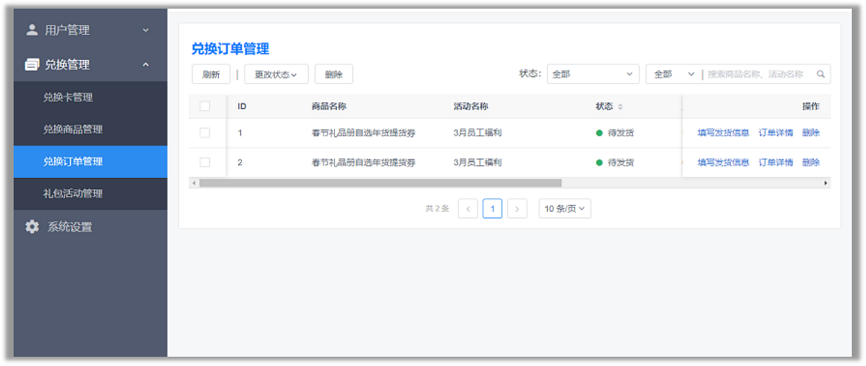Screen dimensions: 866x366
Task: Click 删除 link for order 1
Action: pyautogui.click(x=811, y=132)
